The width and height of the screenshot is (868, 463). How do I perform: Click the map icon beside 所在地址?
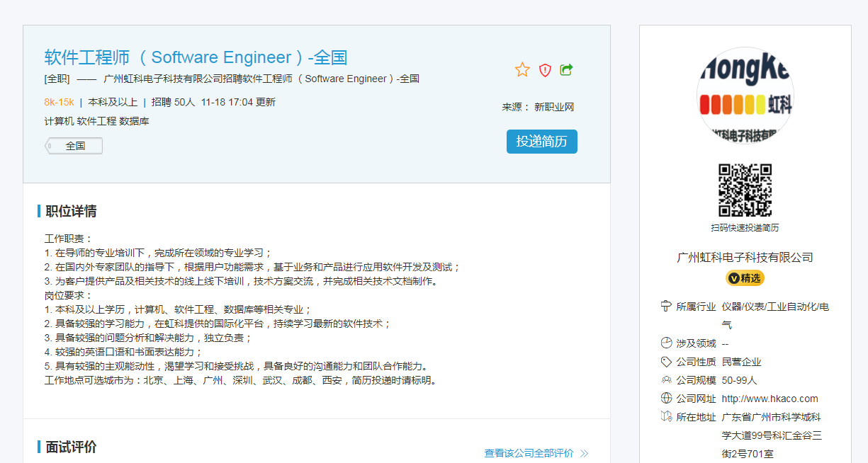tap(666, 417)
